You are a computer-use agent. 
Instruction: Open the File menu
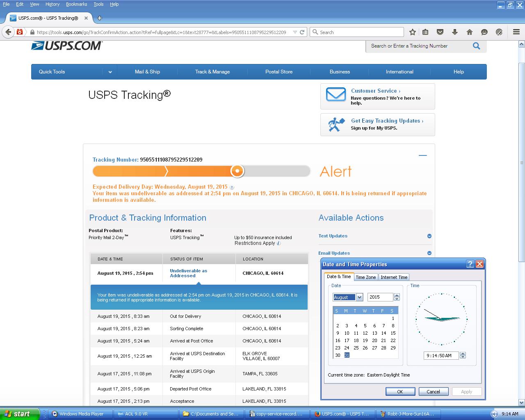[6, 4]
